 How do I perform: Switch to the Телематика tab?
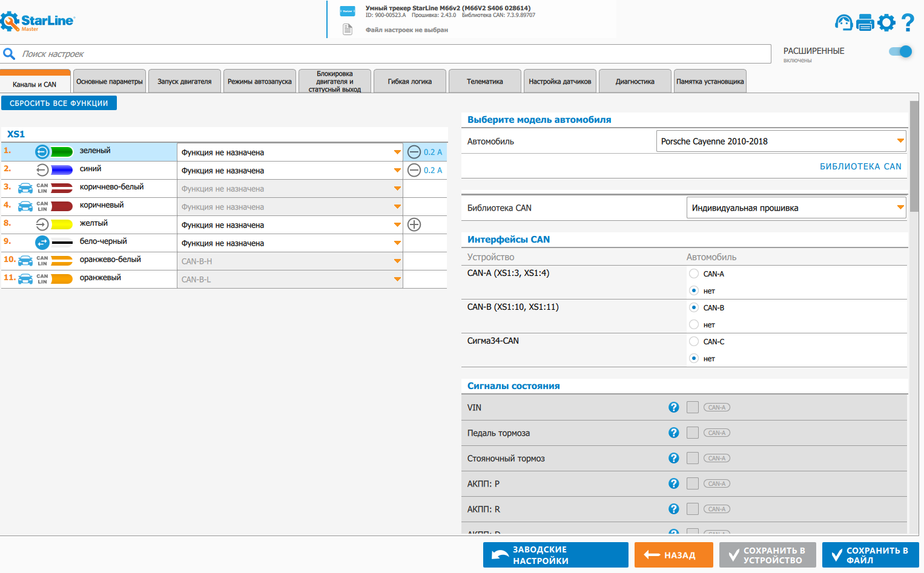484,82
